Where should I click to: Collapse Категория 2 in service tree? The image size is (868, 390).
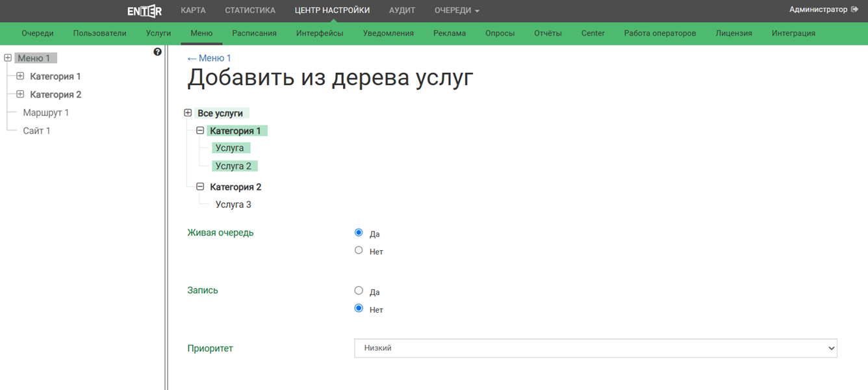tap(200, 187)
